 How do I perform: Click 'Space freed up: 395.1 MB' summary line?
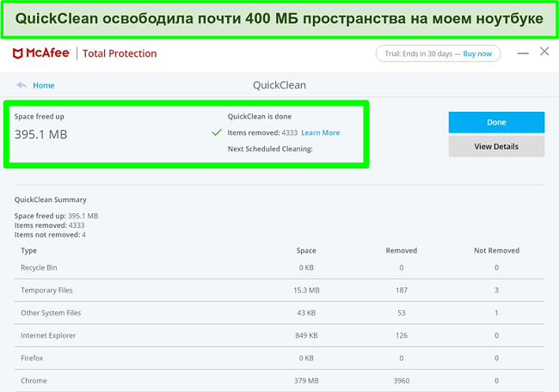coord(56,216)
